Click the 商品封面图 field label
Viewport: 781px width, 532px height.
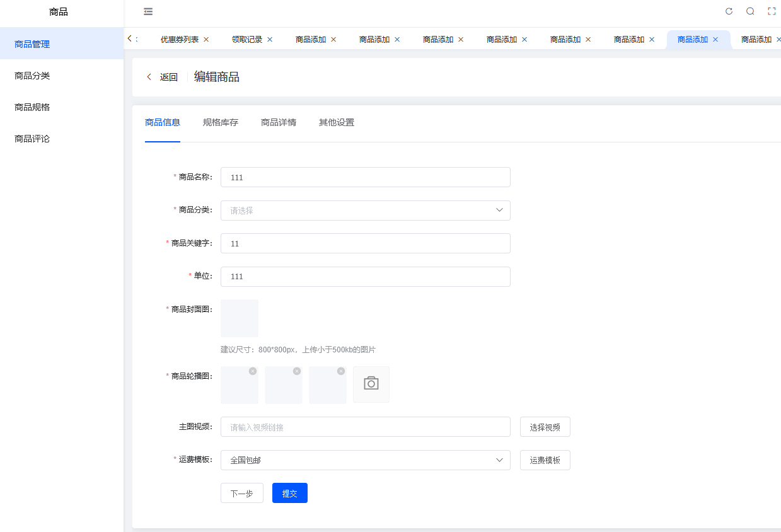point(192,309)
